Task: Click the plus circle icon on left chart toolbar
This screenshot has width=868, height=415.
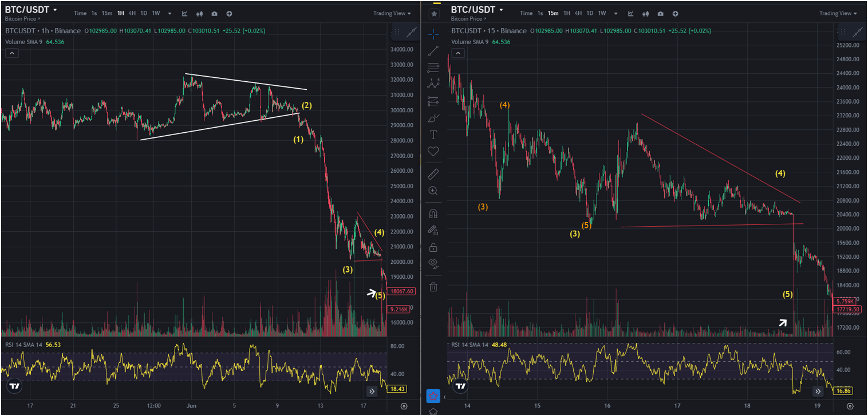Action: [x=229, y=13]
